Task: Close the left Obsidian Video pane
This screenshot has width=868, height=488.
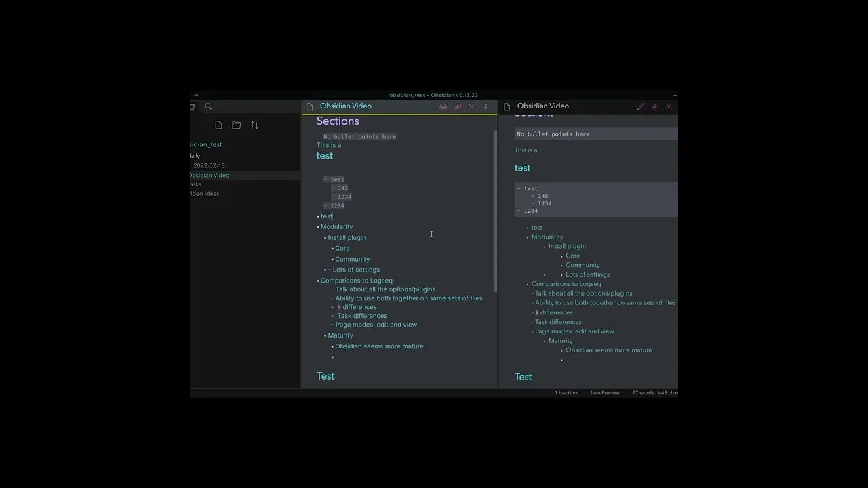Action: (472, 106)
